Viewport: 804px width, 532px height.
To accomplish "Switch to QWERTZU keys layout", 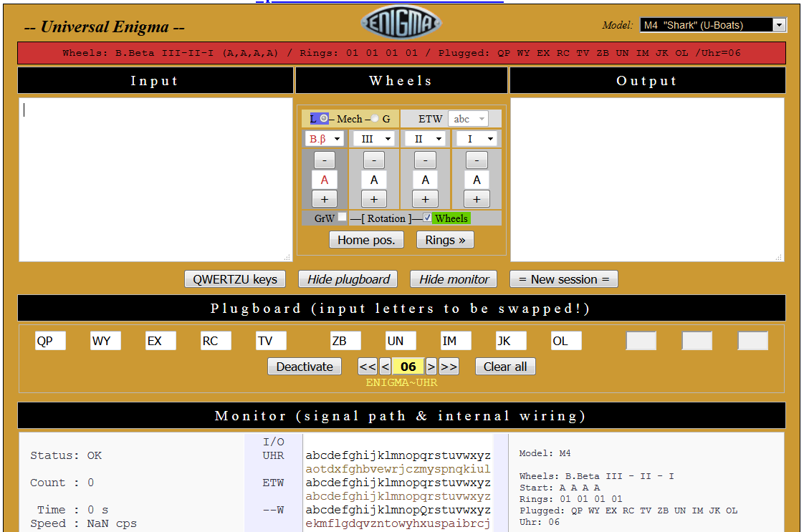I will (x=234, y=279).
